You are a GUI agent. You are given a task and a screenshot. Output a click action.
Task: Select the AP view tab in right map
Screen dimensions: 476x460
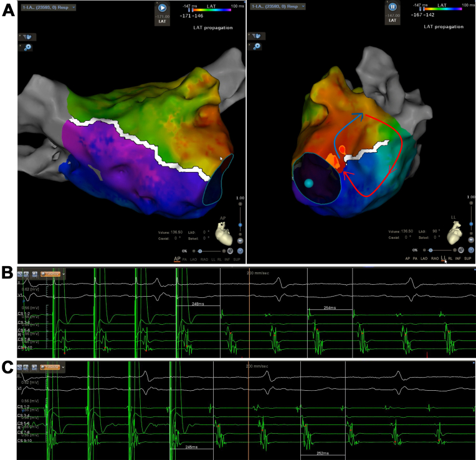407,259
